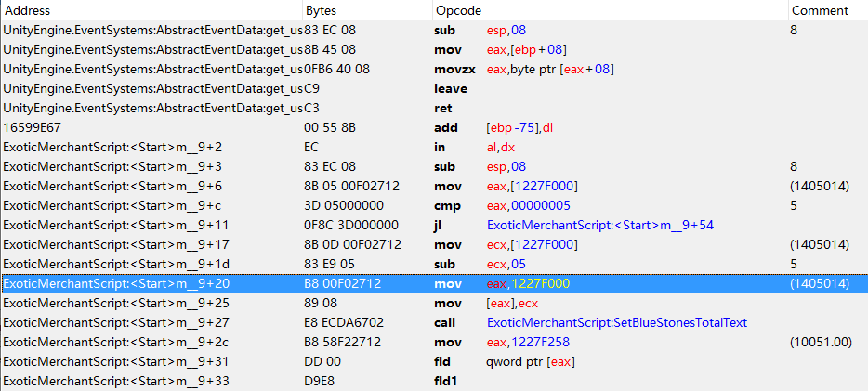Click the Opcode column header
Image resolution: width=868 pixels, height=391 pixels.
458,10
